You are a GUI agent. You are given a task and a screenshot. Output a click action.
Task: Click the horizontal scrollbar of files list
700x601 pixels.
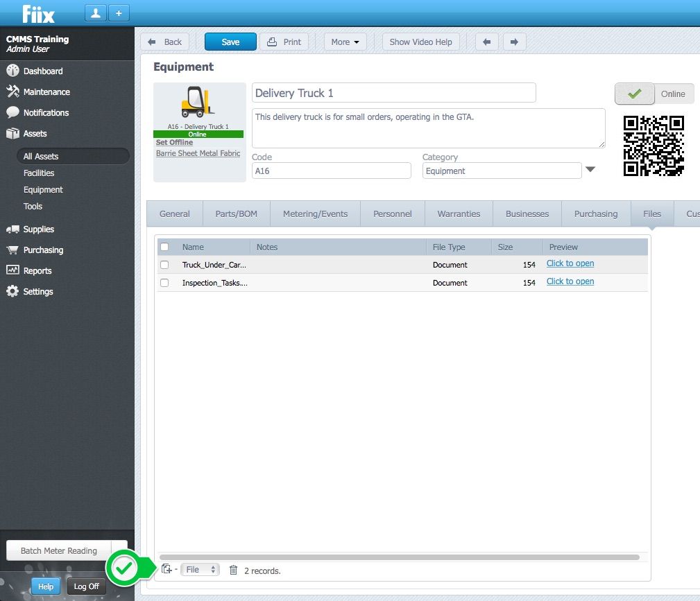pos(399,557)
